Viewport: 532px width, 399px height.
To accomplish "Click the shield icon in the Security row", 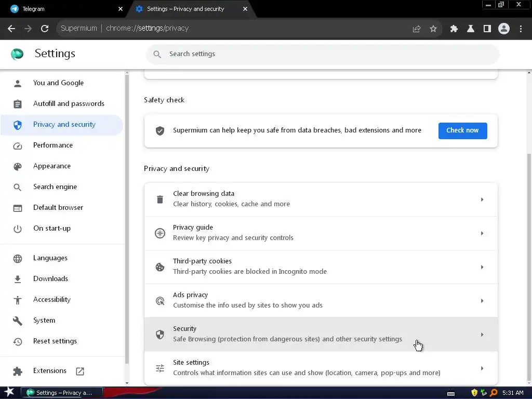I will 160,335.
